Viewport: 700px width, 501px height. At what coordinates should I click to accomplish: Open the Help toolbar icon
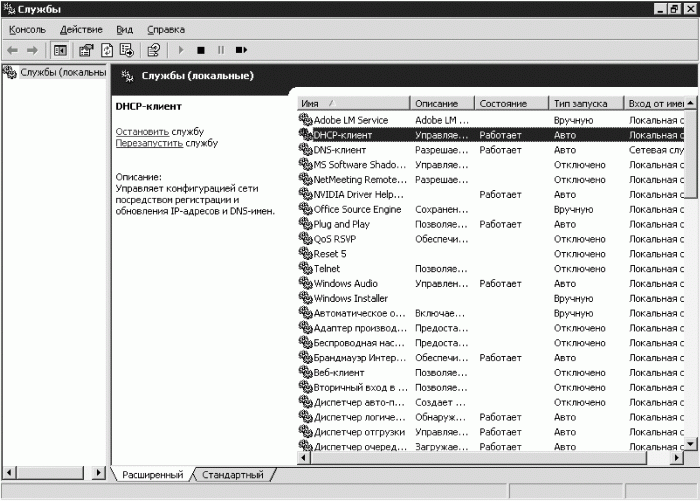tap(154, 50)
